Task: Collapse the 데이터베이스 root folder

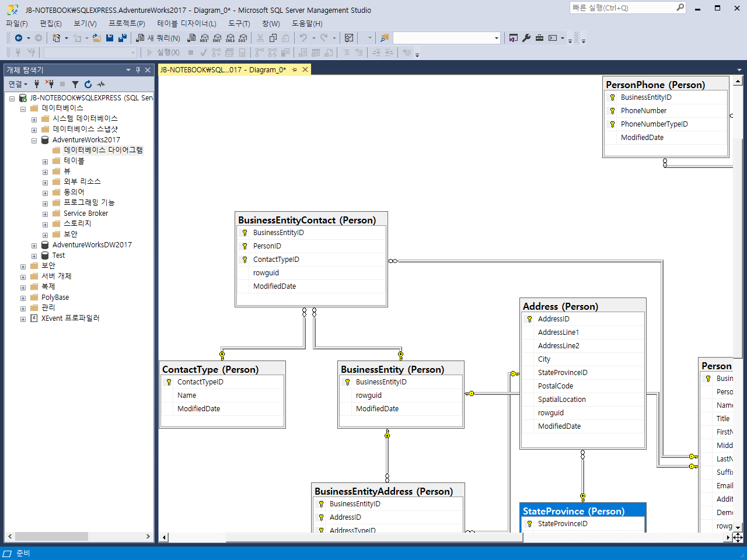Action: (x=23, y=109)
